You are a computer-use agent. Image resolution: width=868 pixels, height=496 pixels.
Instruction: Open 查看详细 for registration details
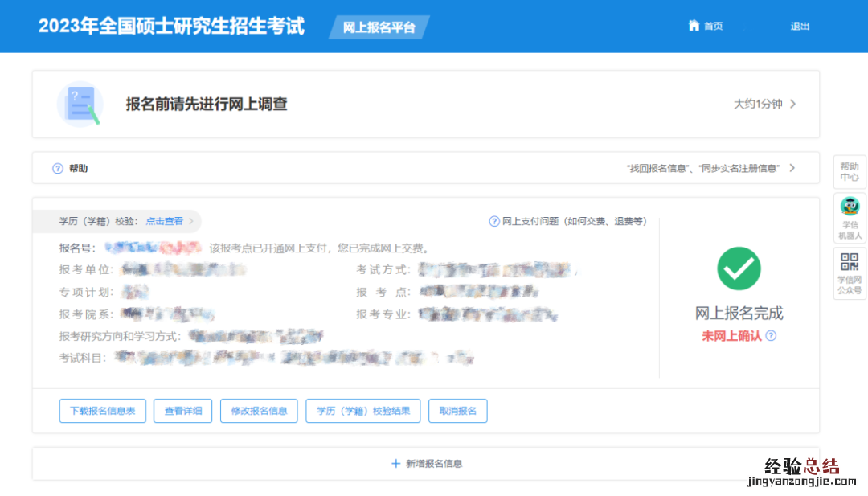click(x=182, y=411)
